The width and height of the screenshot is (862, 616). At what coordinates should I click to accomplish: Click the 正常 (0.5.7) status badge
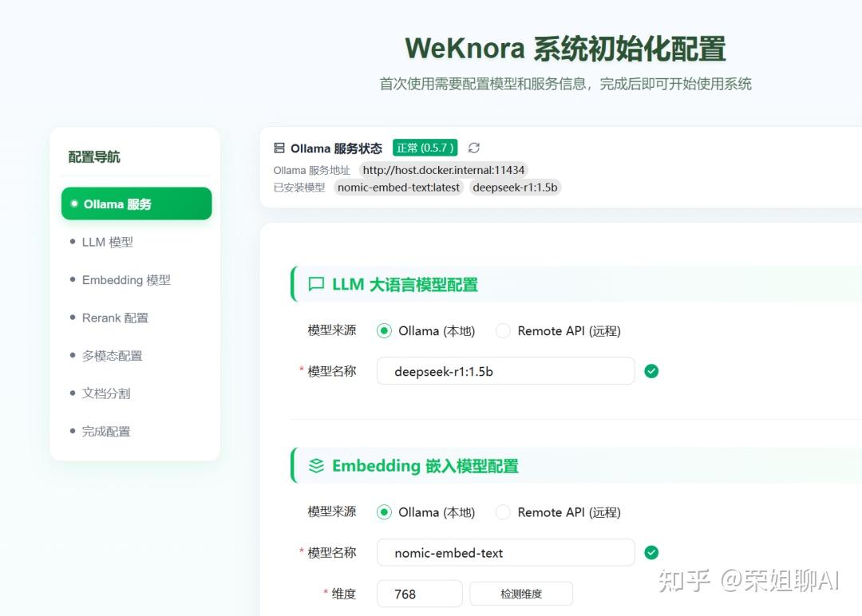(425, 148)
